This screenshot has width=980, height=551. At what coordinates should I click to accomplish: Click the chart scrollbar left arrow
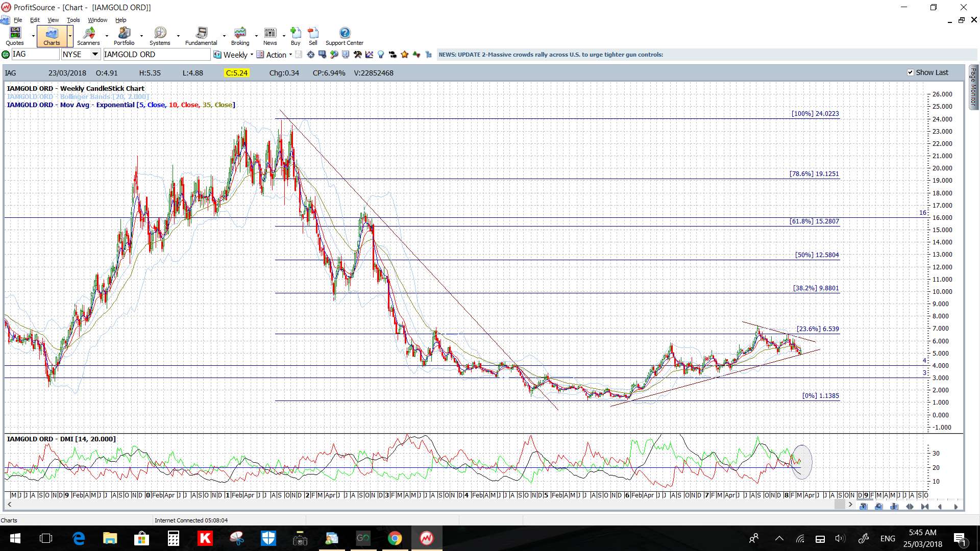click(9, 505)
